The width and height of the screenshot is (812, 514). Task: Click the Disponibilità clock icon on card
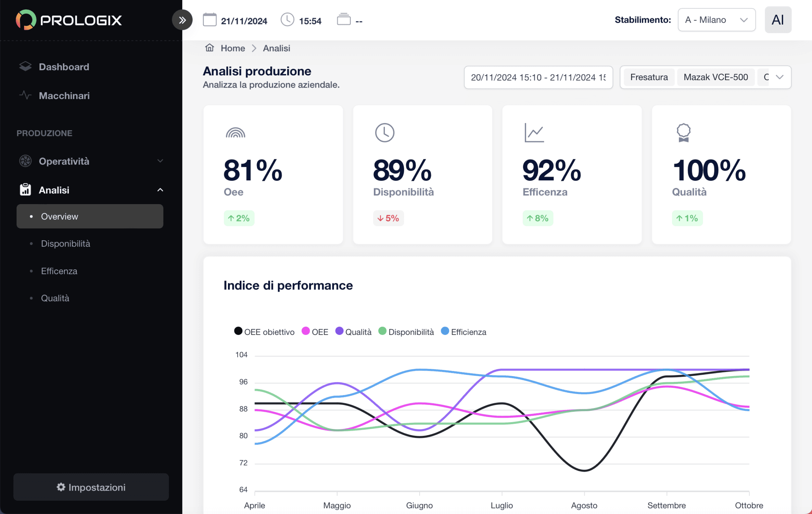click(385, 133)
